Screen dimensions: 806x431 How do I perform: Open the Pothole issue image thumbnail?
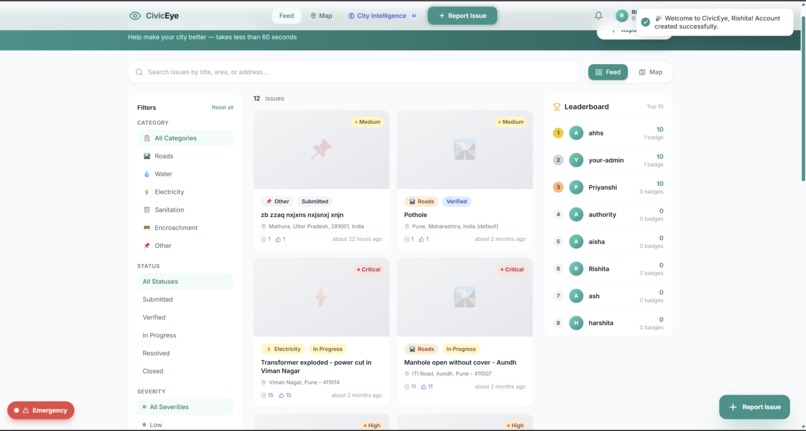pos(465,150)
